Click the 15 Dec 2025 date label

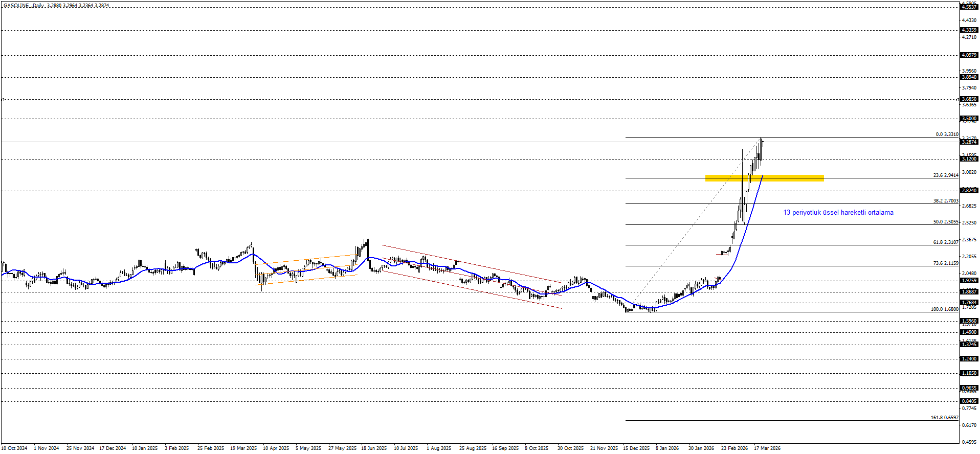(x=636, y=448)
